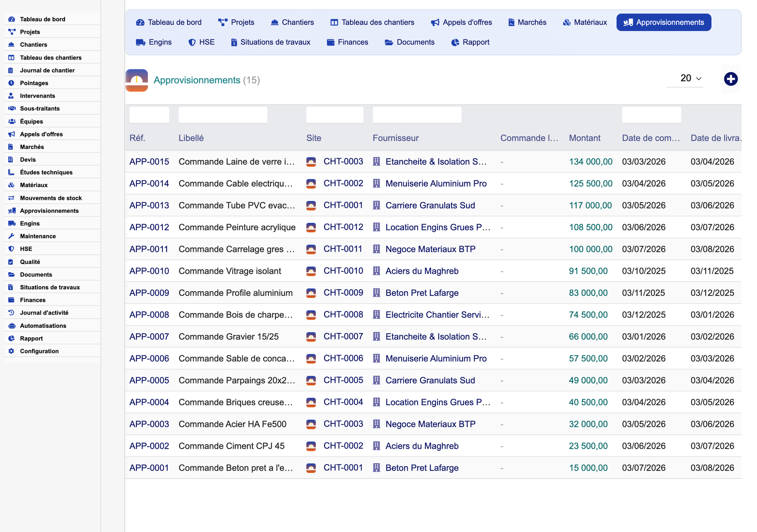
Task: Click the label Commande Acier HA Fe500
Action: [x=233, y=424]
